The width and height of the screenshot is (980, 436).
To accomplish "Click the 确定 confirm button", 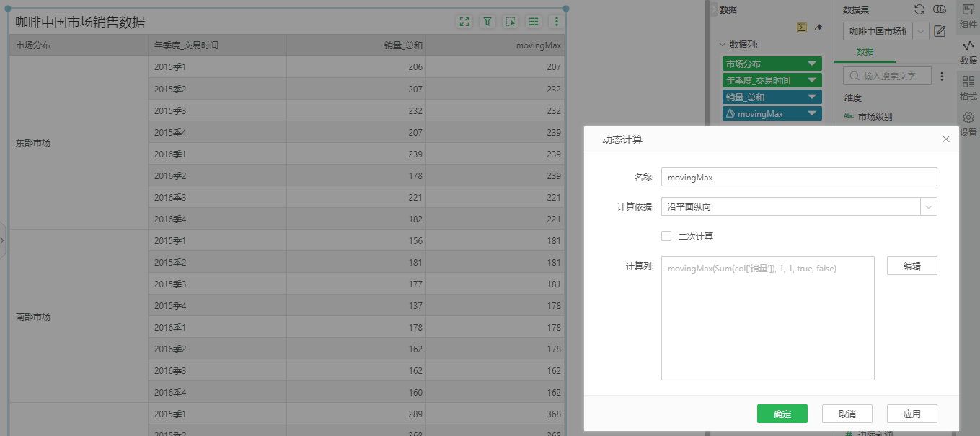I will (782, 414).
